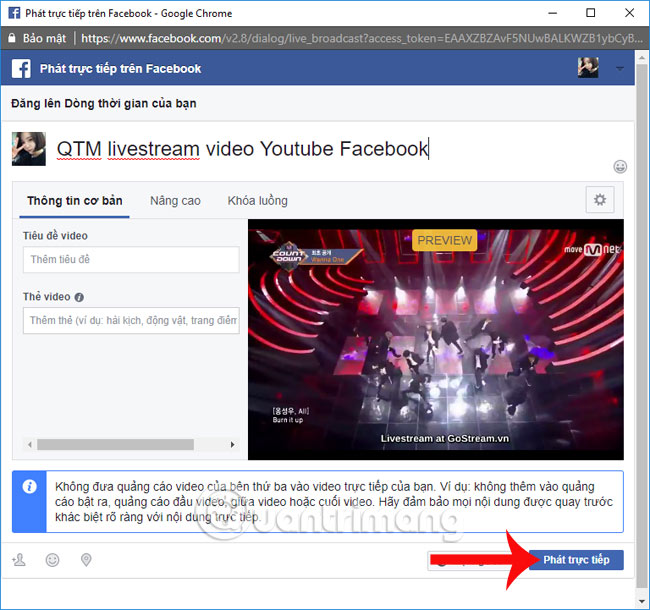Click the lock 'Bảo mật' security indicator
This screenshot has height=610, width=650.
(x=37, y=38)
